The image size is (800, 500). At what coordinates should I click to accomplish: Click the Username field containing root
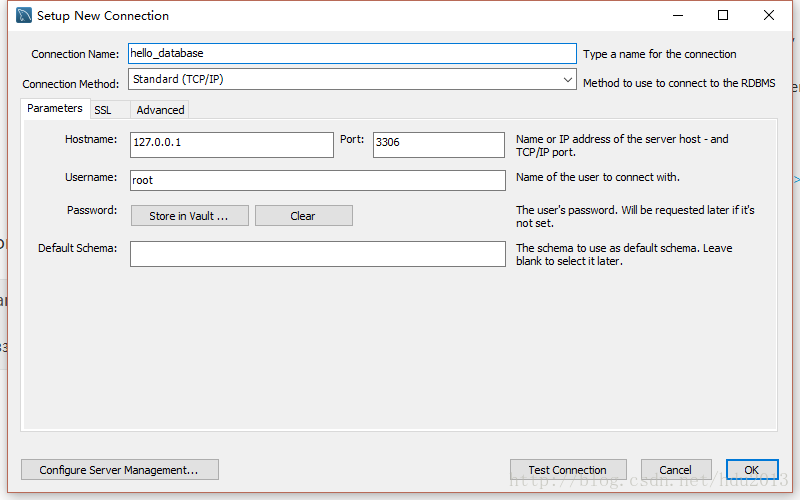[x=317, y=180]
